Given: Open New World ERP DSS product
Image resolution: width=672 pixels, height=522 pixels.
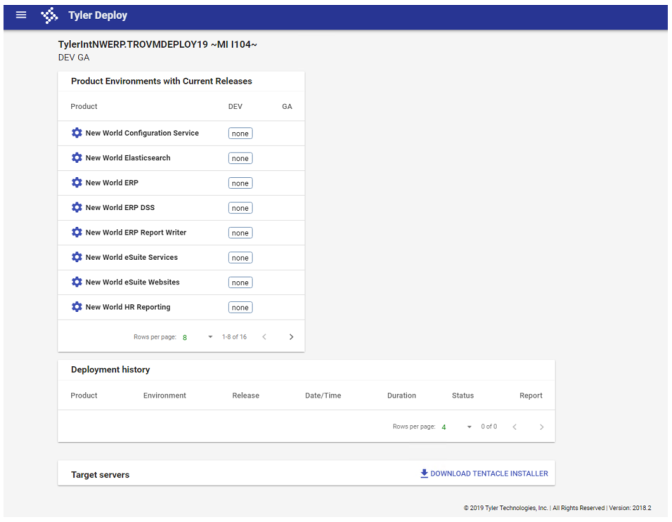Looking at the screenshot, I should coord(120,207).
